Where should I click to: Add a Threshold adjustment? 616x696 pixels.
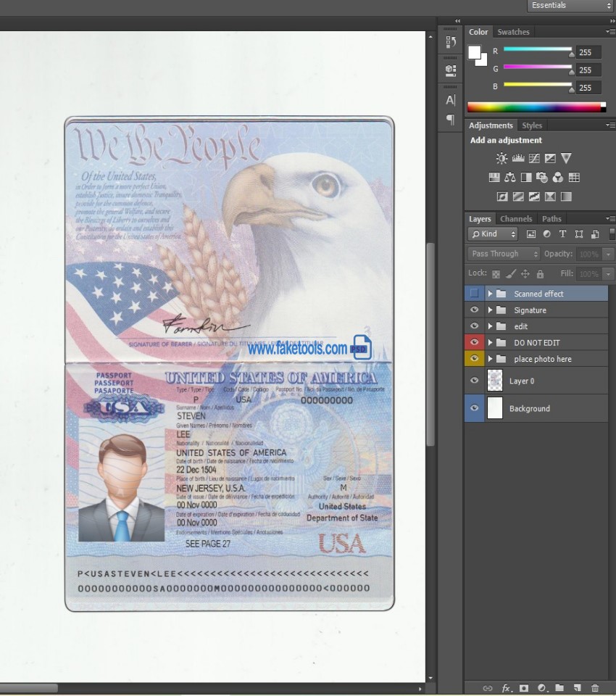tap(534, 196)
